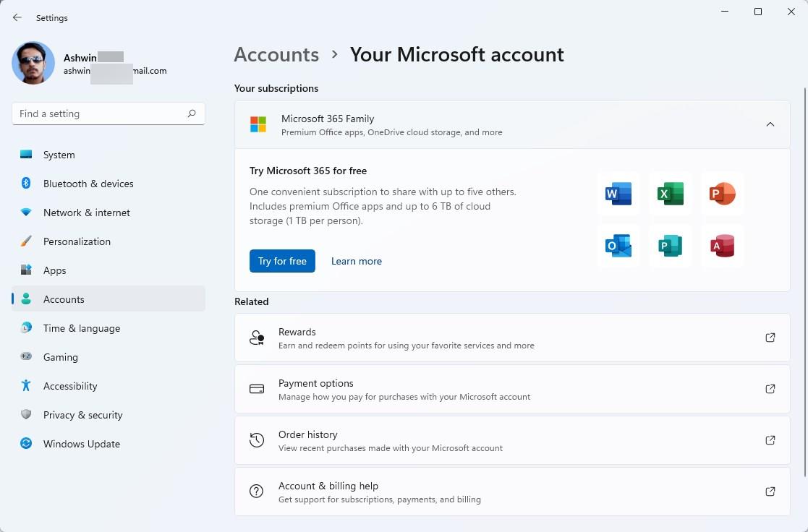
Task: Click the clock icon beside Order history
Action: [256, 439]
